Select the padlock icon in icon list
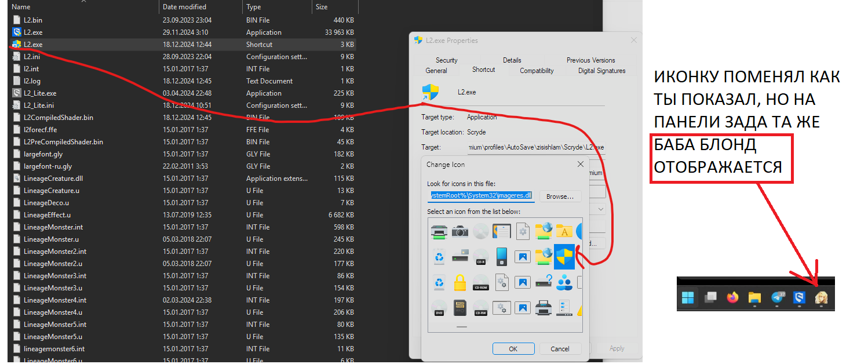Viewport: 868px width, 364px height. [x=460, y=282]
